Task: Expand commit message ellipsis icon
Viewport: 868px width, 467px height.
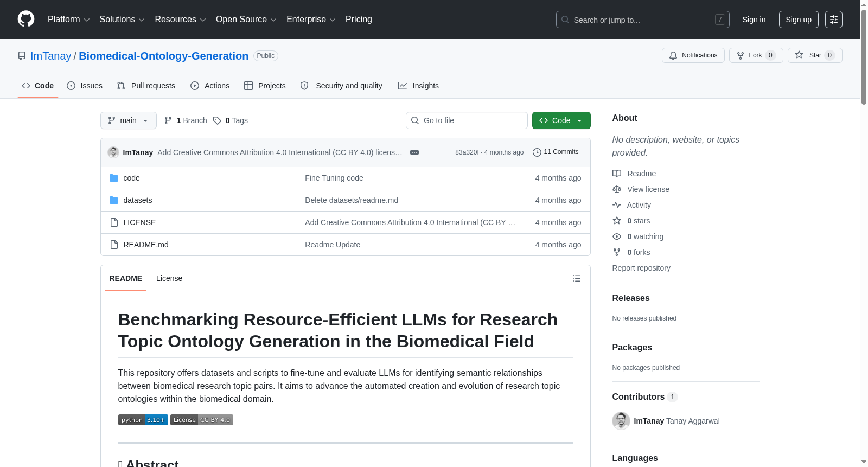Action: (x=414, y=152)
